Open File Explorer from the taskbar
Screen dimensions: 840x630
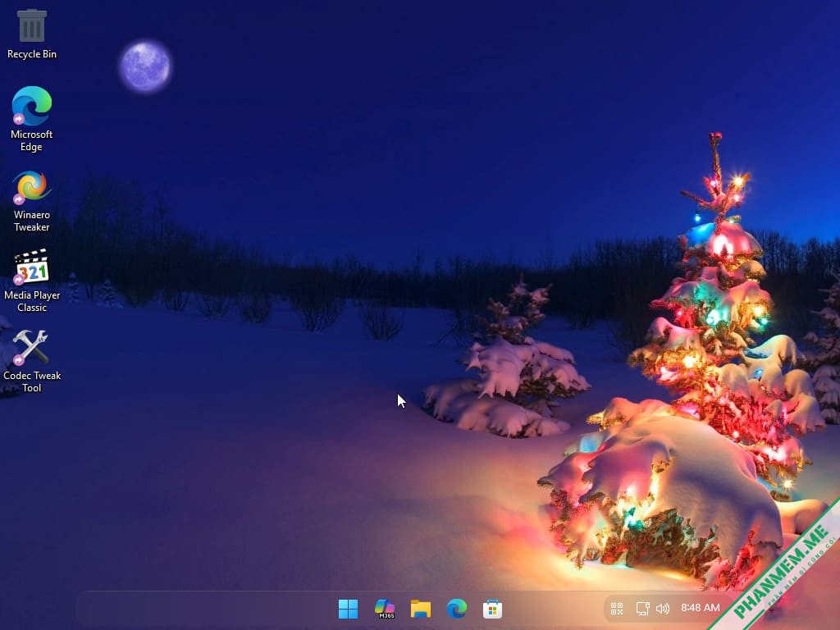coord(421,609)
